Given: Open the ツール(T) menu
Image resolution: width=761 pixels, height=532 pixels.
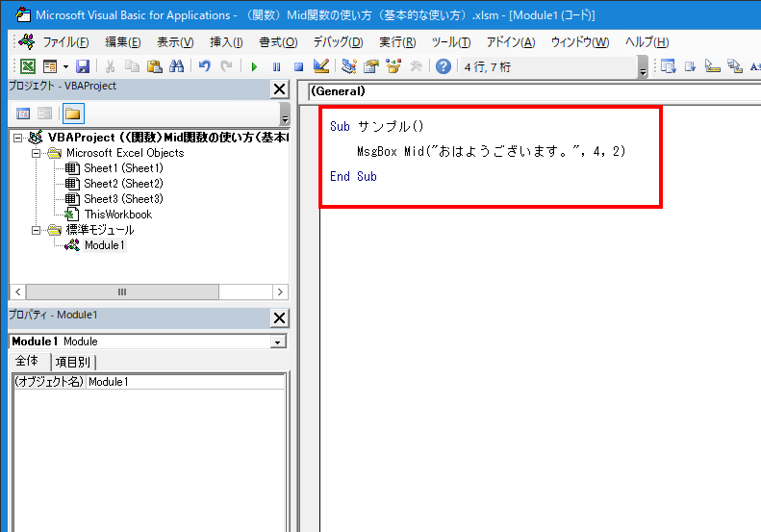Looking at the screenshot, I should pos(451,42).
